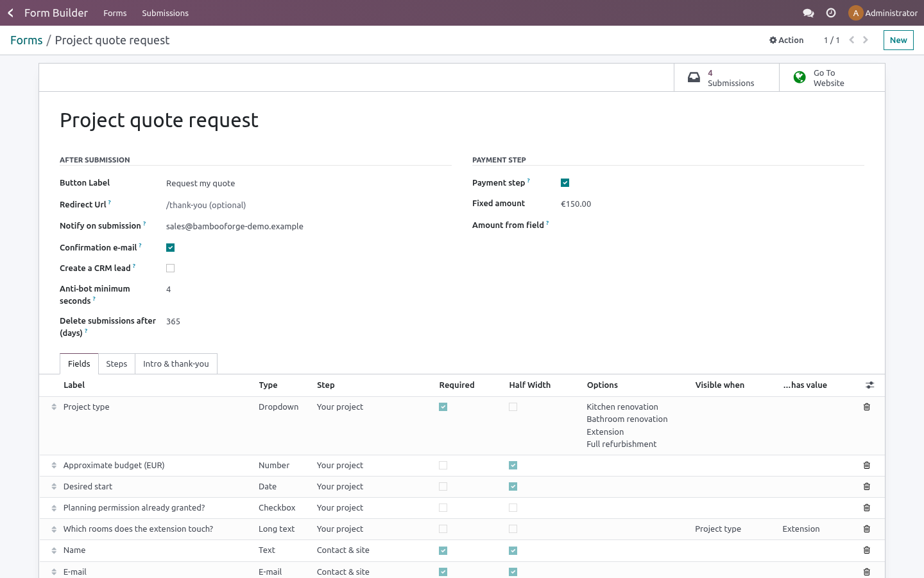
Task: Delete the Name field row
Action: (x=867, y=550)
